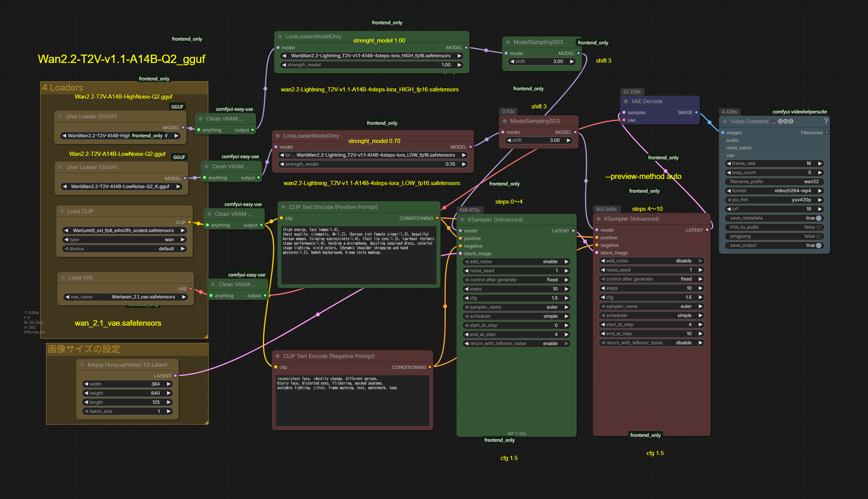
Task: Click the left arrow to decrease width on Empty HunyuanVideo Latent
Action: point(86,384)
